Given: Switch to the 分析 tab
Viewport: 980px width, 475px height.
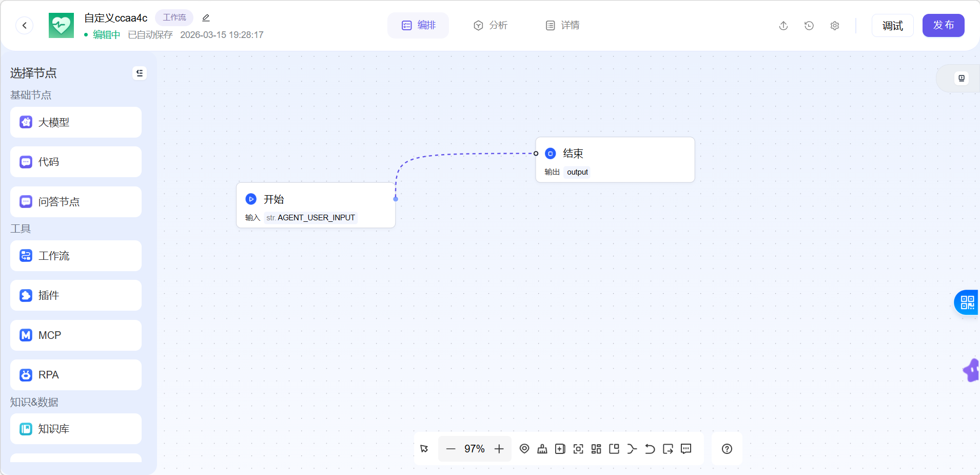Looking at the screenshot, I should (x=490, y=25).
